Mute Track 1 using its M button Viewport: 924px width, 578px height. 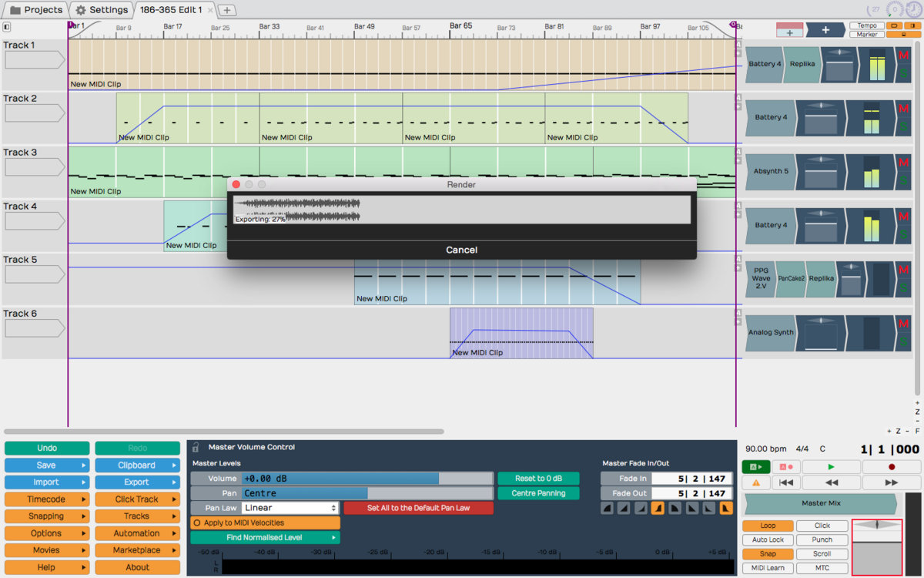[x=904, y=55]
